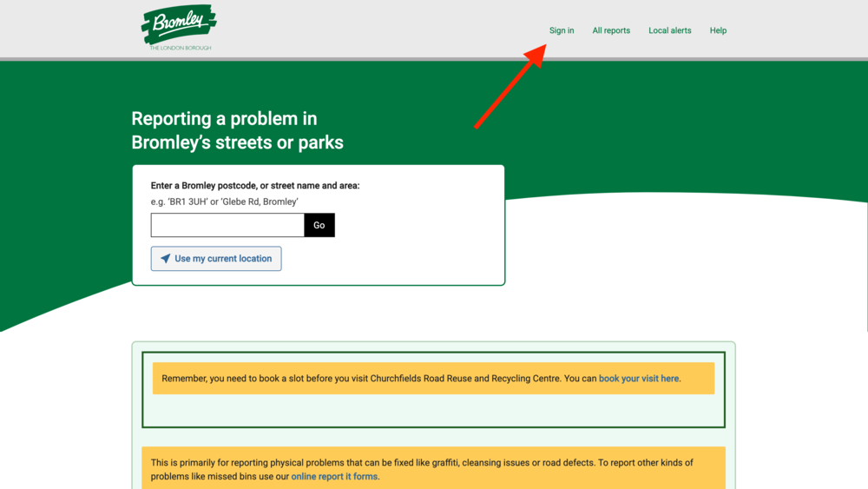Image resolution: width=868 pixels, height=489 pixels.
Task: Click the 'Enter a Bromley postcode' label
Action: 254,186
